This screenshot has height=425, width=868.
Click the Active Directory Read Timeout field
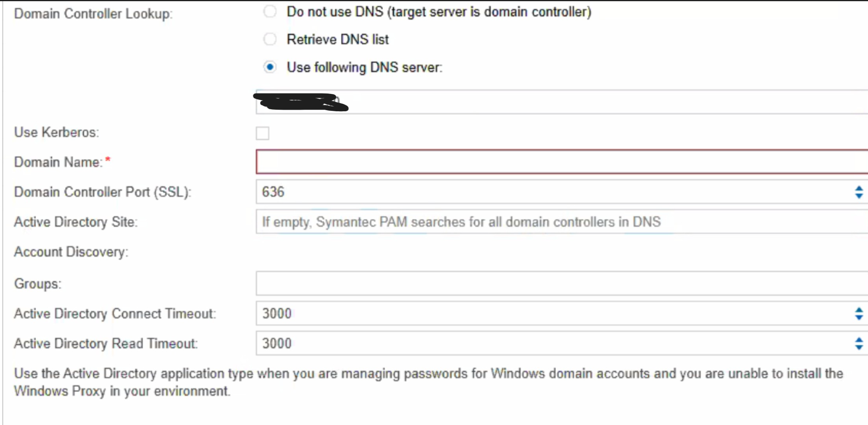click(552, 343)
